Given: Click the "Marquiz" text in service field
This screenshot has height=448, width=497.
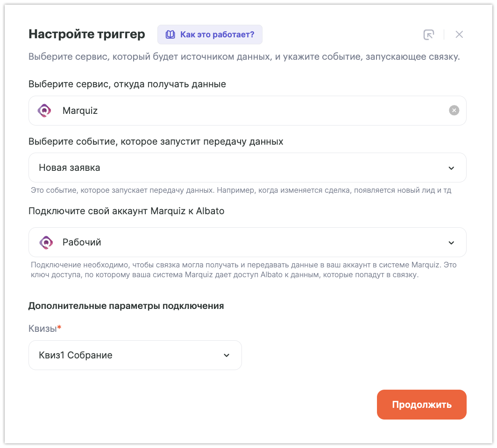Looking at the screenshot, I should point(80,111).
